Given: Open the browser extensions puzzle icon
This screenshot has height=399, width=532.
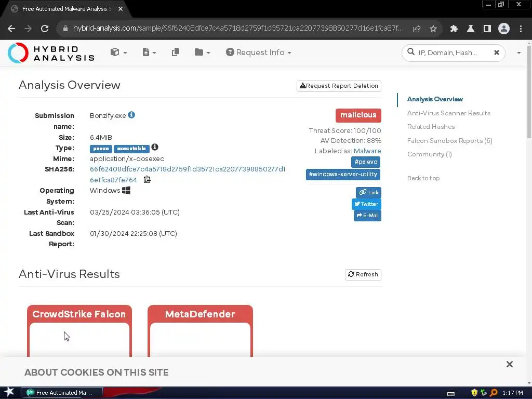Looking at the screenshot, I should point(454,29).
